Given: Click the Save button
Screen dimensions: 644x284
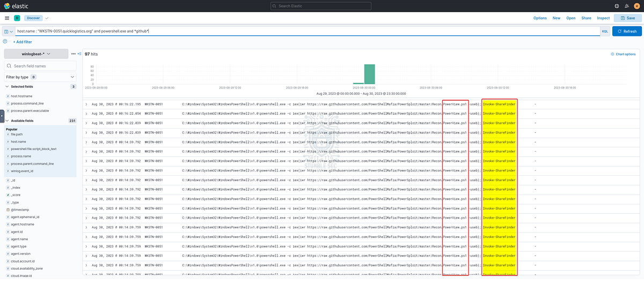Looking at the screenshot, I should coord(627,18).
